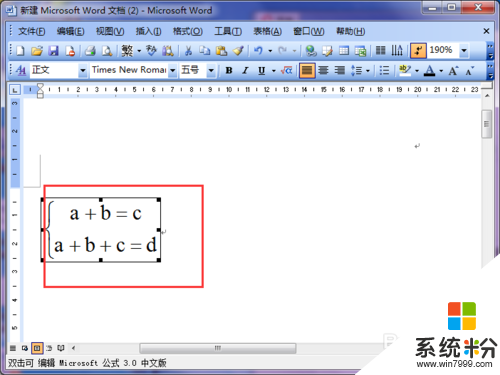Open the 插入(I) menu
The image size is (500, 375).
point(148,31)
